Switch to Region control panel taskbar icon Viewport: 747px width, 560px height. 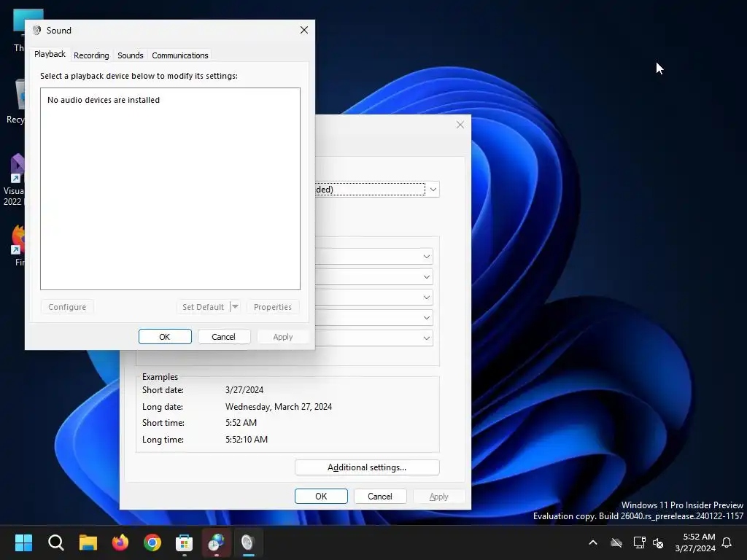pos(217,542)
